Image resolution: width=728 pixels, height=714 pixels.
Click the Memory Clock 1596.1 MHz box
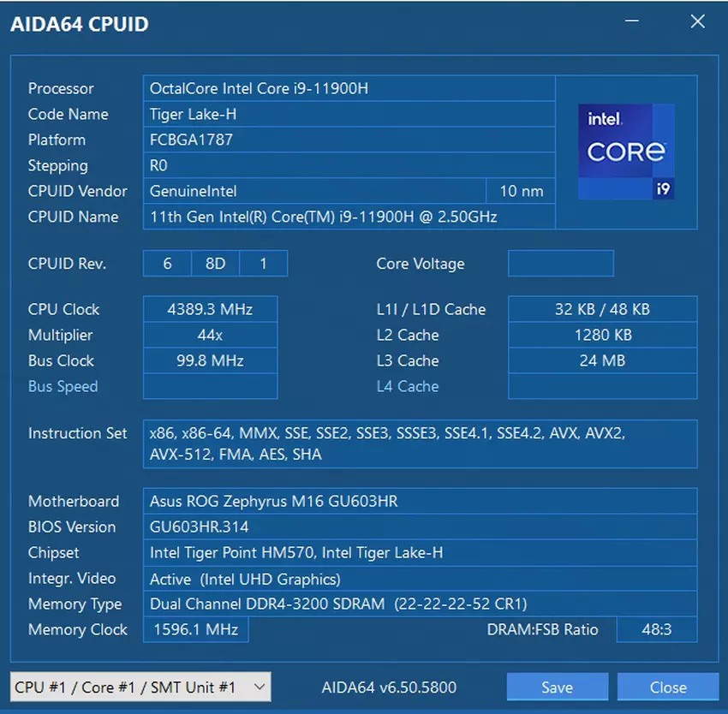point(195,629)
